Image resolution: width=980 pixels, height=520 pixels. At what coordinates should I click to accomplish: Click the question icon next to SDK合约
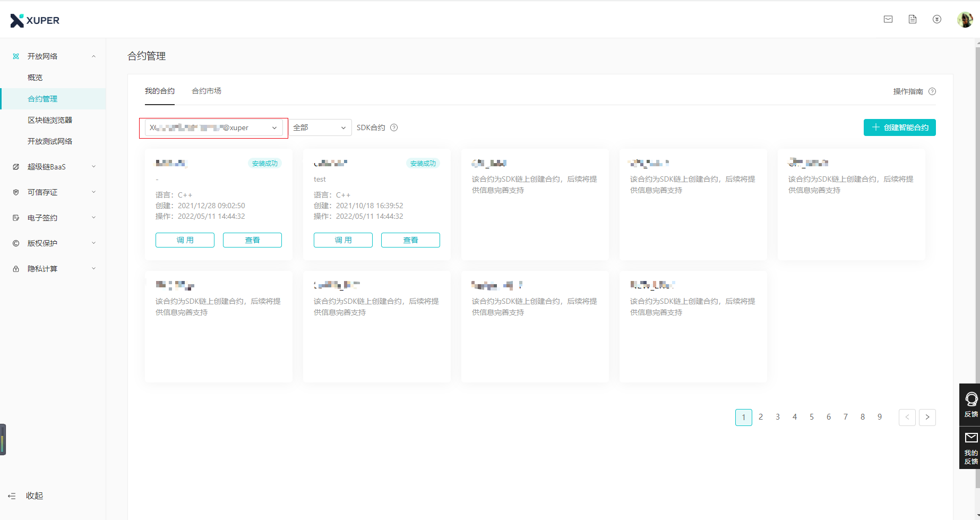tap(394, 127)
